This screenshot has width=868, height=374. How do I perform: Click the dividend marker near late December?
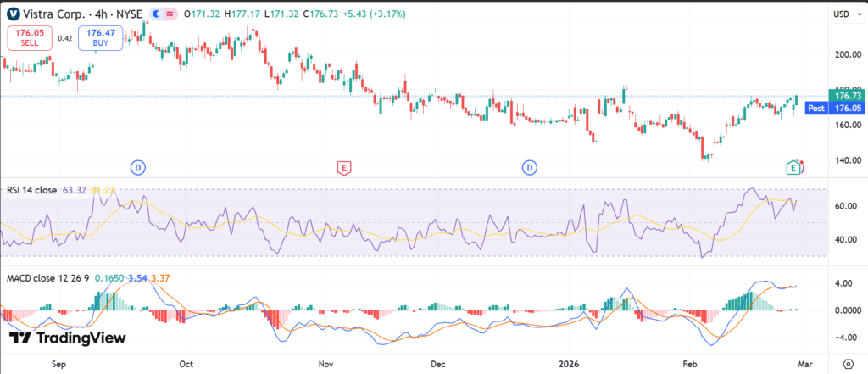click(530, 167)
